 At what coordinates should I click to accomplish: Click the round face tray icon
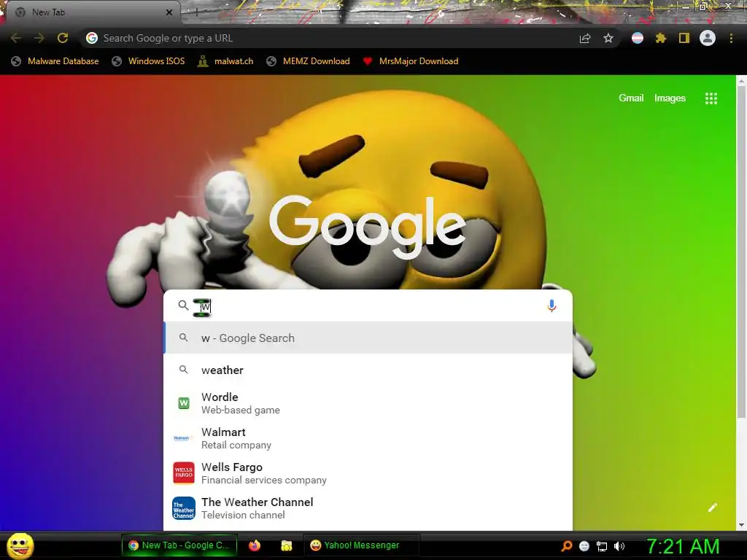tap(584, 546)
